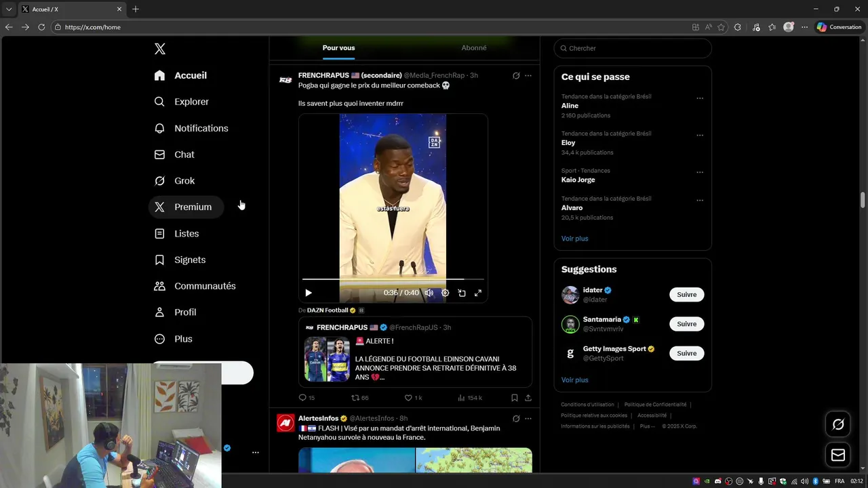This screenshot has height=488, width=868.
Task: Open Edge extensions puzzle icon
Action: 738,27
